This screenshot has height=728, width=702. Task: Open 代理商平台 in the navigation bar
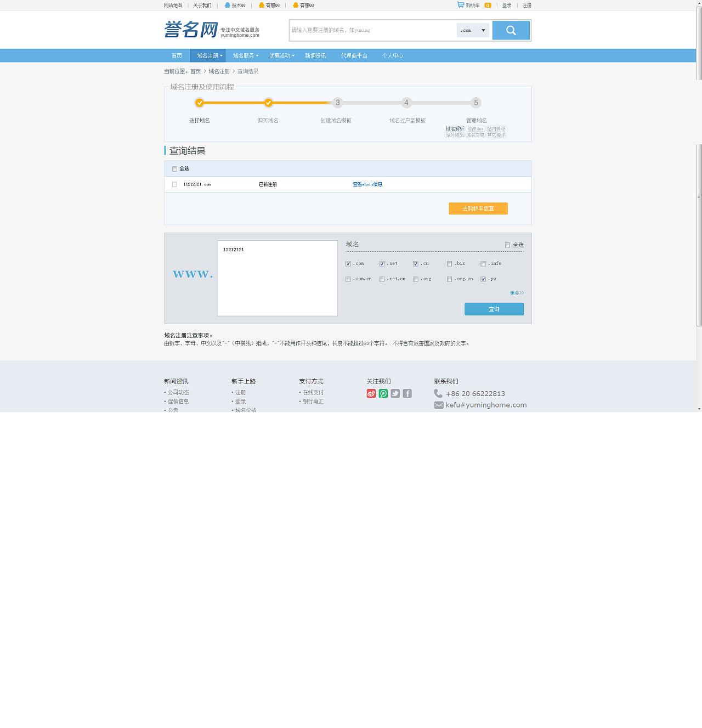click(x=354, y=55)
